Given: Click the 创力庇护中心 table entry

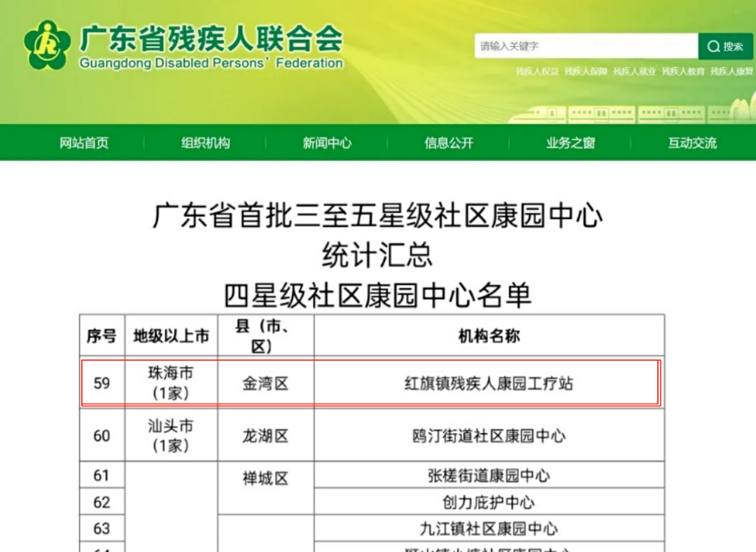Looking at the screenshot, I should click(489, 502).
